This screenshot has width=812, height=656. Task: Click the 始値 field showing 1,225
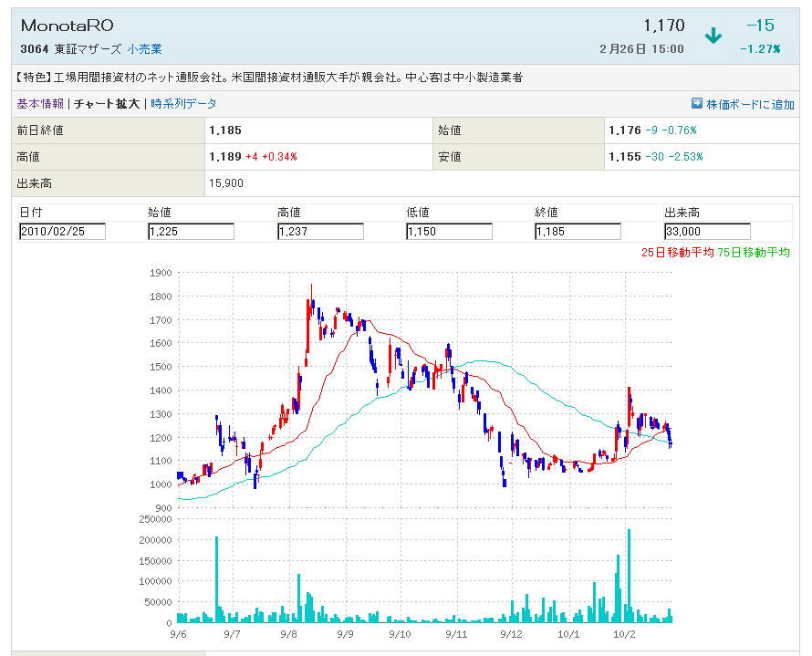191,232
